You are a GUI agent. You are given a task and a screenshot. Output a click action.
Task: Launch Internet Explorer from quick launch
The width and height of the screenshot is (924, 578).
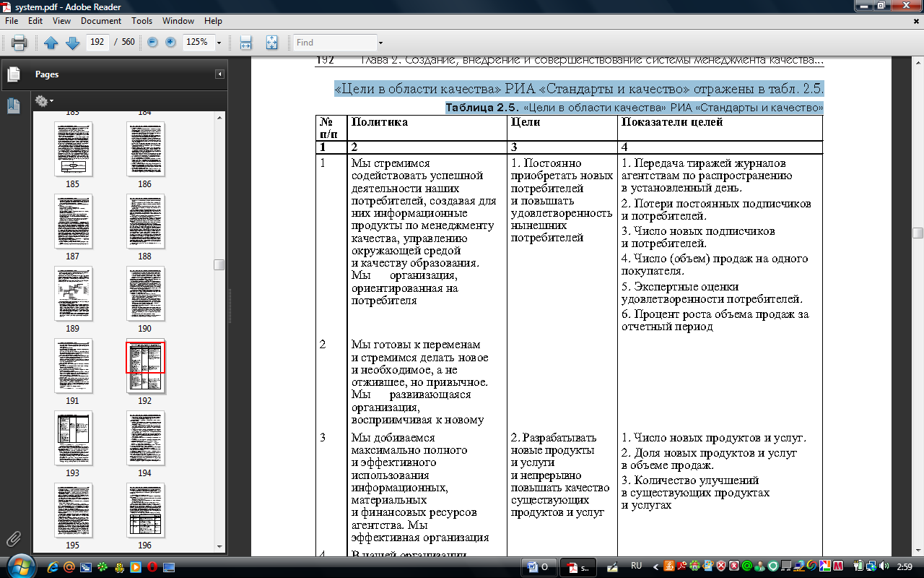pos(52,566)
